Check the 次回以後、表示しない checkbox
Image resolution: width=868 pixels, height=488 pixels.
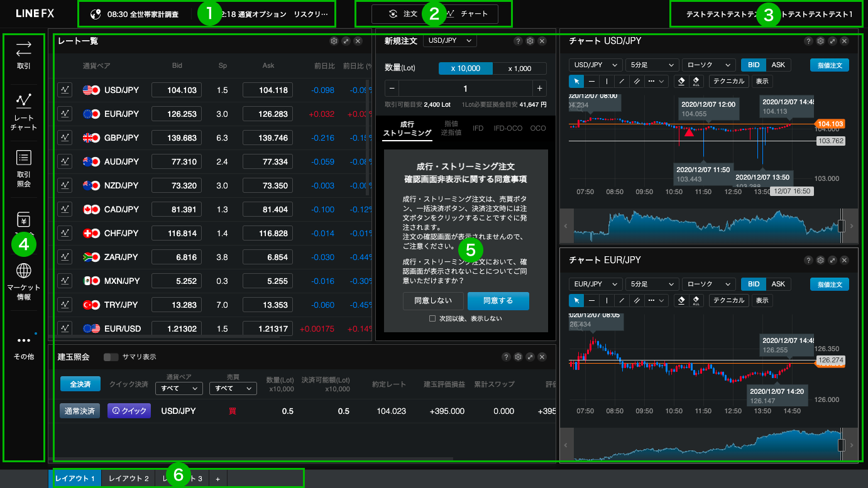tap(432, 318)
